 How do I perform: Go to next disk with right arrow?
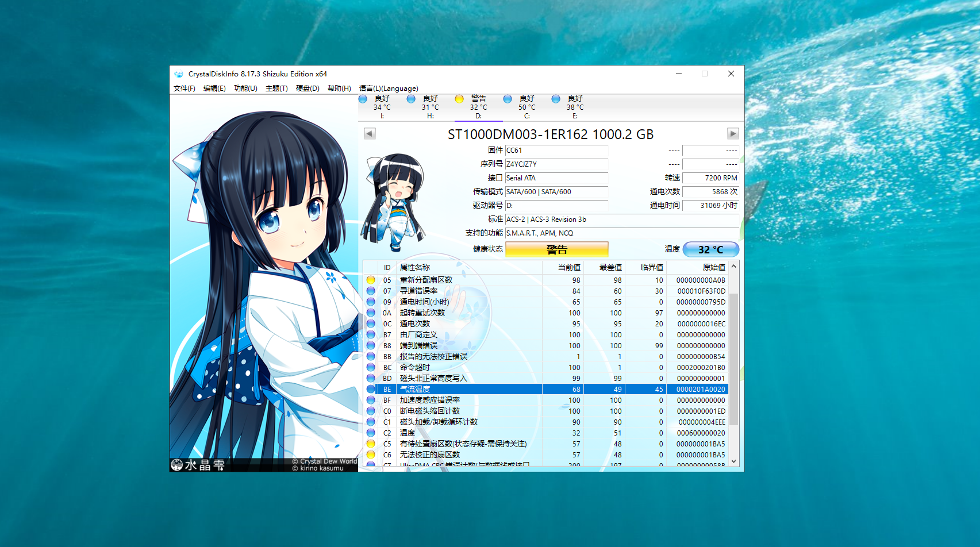(x=732, y=134)
